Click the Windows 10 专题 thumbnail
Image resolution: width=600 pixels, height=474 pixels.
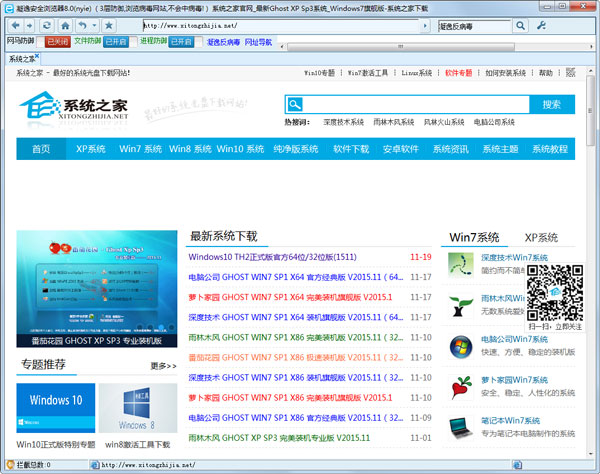click(55, 406)
